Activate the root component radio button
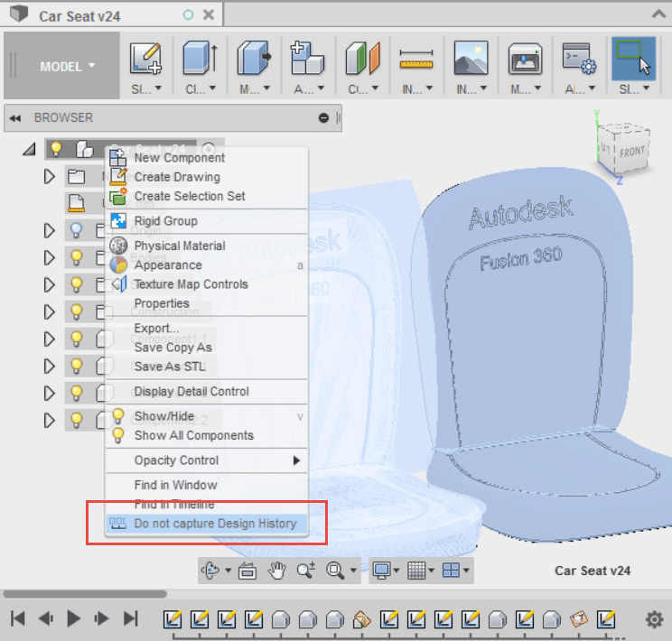Image resolution: width=672 pixels, height=641 pixels. [x=209, y=149]
